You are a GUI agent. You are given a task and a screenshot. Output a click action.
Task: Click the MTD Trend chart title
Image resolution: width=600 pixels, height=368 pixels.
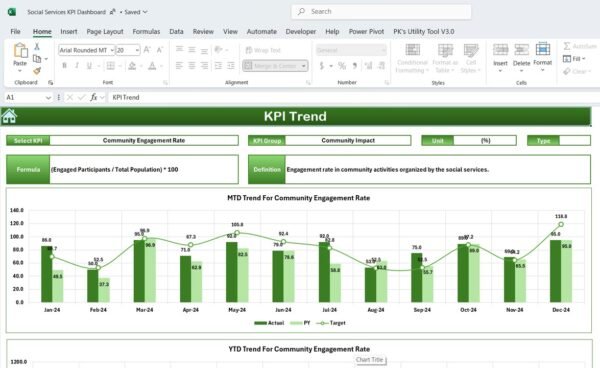(x=298, y=198)
